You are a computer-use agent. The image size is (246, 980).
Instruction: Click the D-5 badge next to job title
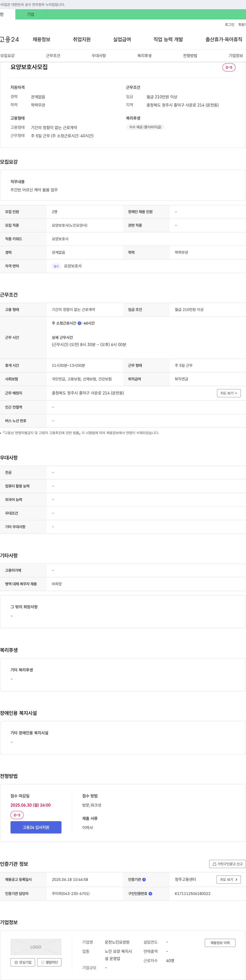coord(229,67)
